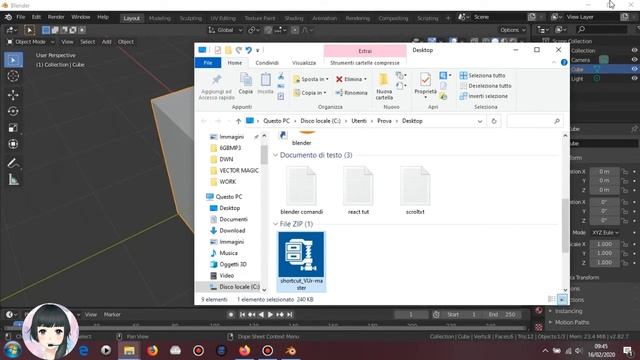Select Download in navigation pane
Screen dimensions: 640x360
(232, 231)
